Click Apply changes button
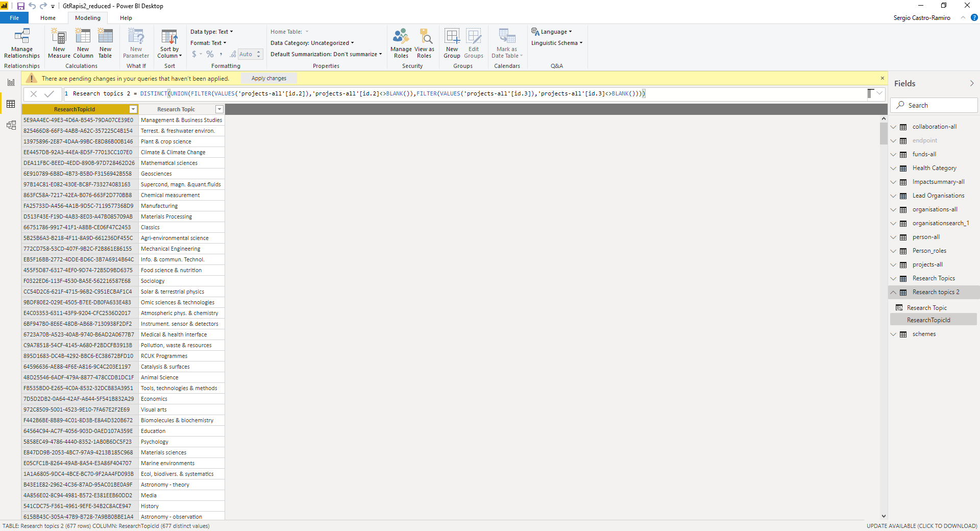The width and height of the screenshot is (980, 531). pos(269,78)
